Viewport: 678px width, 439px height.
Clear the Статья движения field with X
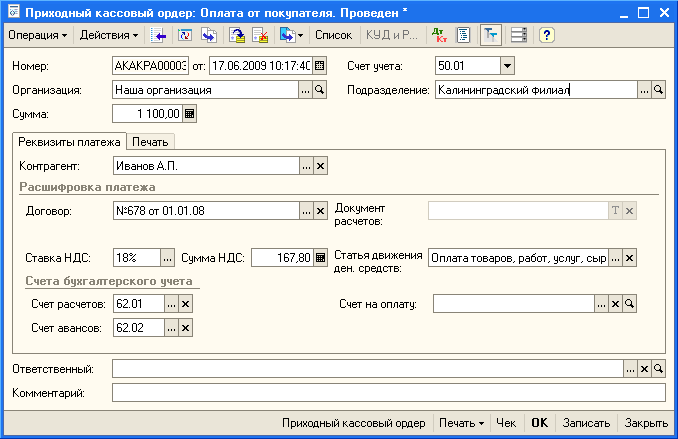(630, 258)
